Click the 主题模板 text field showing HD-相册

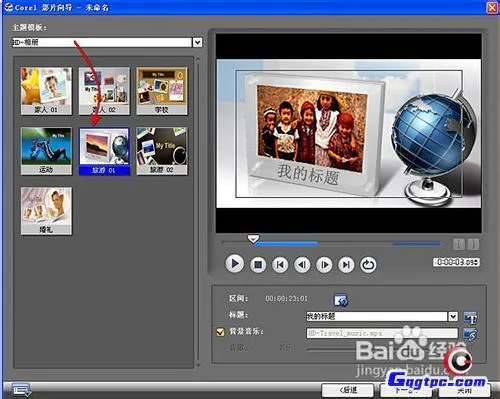pyautogui.click(x=102, y=42)
